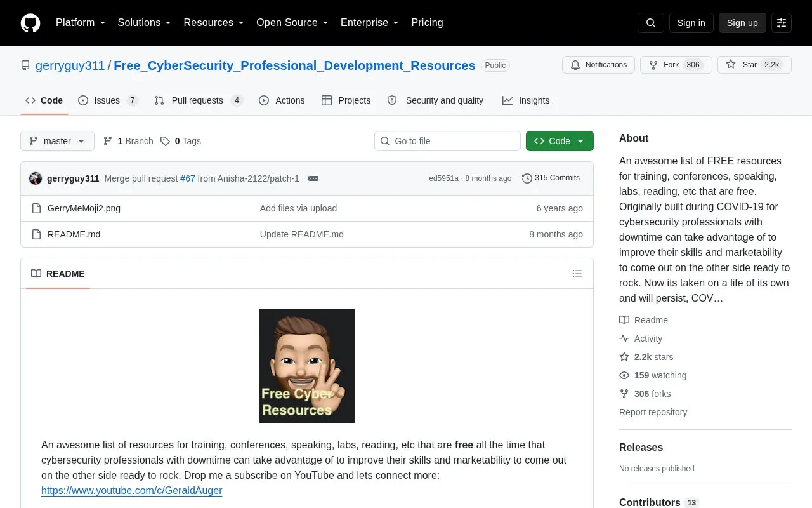The height and width of the screenshot is (508, 812).
Task: Open the gerryguy311 owner link
Action: (70, 65)
